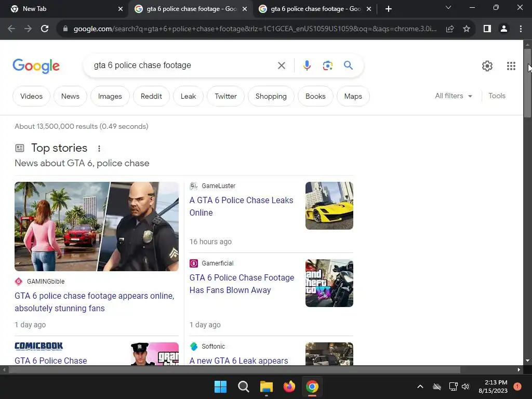The width and height of the screenshot is (532, 399).
Task: Close the last gta 6 search tab
Action: (x=369, y=9)
